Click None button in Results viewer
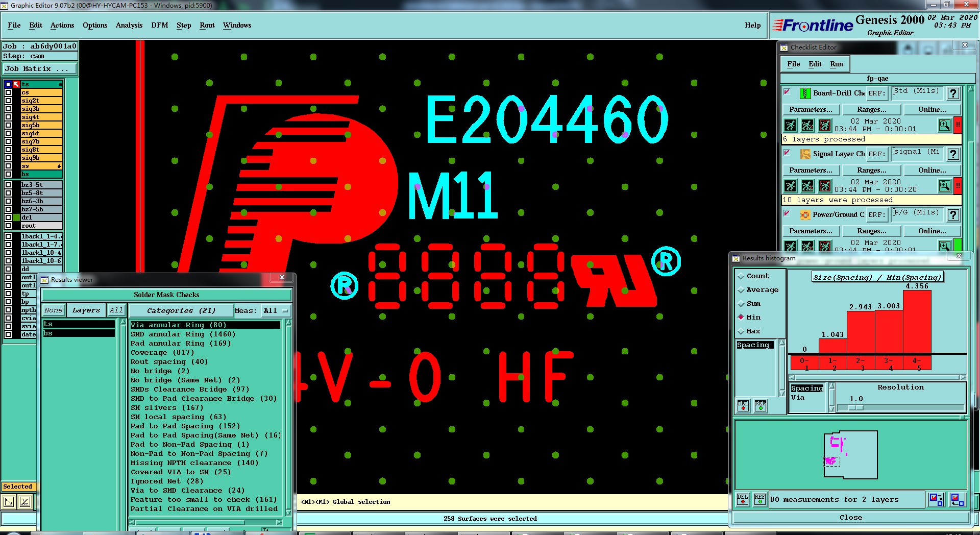Image resolution: width=980 pixels, height=535 pixels. [53, 310]
